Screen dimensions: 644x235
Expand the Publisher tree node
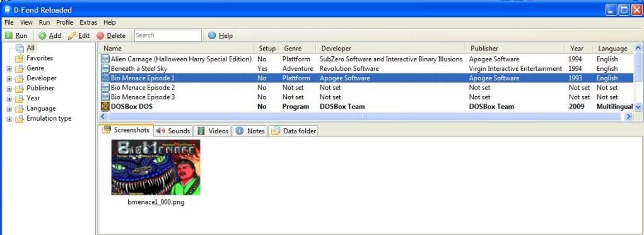[x=9, y=88]
